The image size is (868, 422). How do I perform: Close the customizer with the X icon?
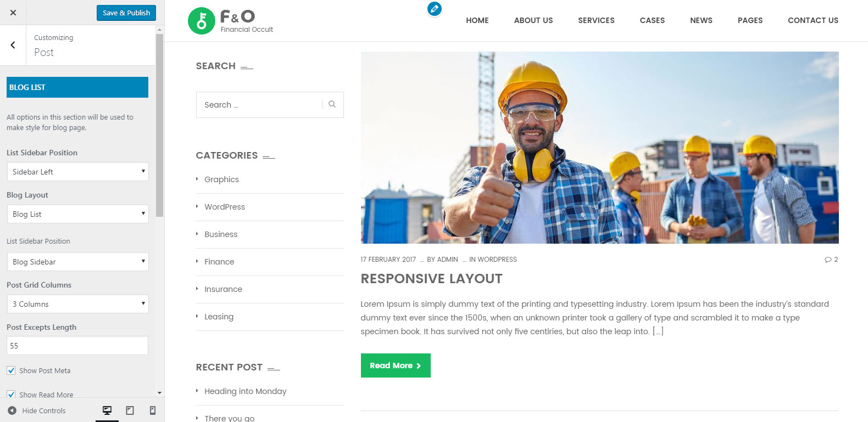(13, 13)
